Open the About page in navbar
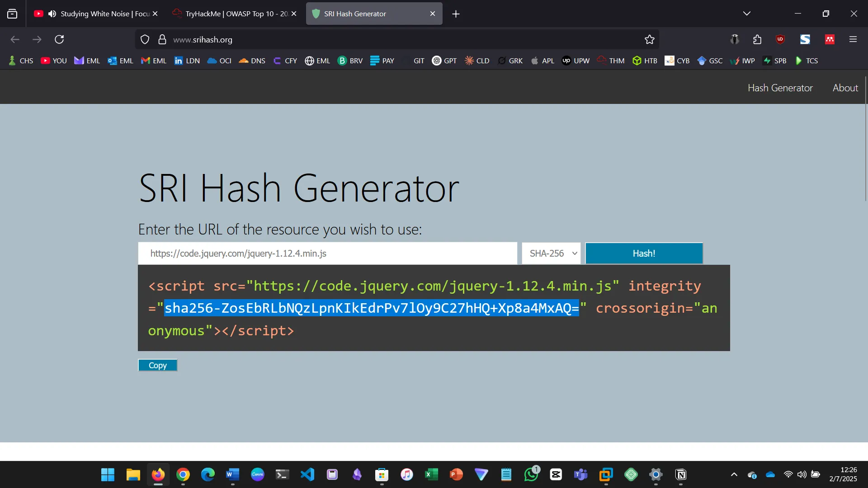Screen dimensions: 868x488 845,88
